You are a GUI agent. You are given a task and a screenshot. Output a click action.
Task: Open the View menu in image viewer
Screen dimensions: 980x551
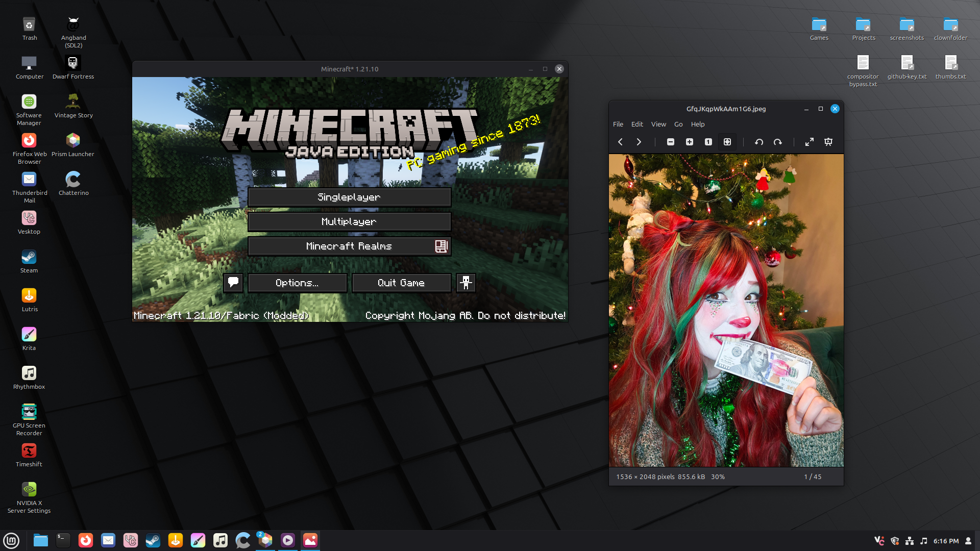tap(658, 124)
